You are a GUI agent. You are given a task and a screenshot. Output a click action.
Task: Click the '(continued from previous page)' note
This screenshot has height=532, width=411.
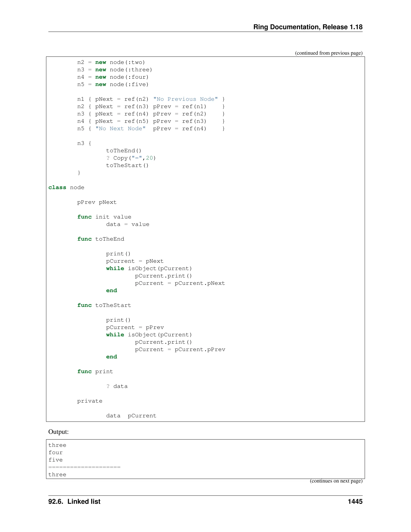[x=329, y=53]
